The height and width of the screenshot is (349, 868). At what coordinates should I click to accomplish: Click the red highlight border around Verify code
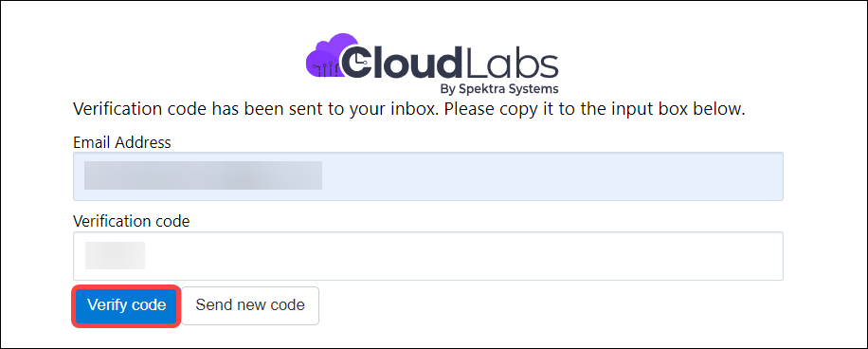[126, 287]
